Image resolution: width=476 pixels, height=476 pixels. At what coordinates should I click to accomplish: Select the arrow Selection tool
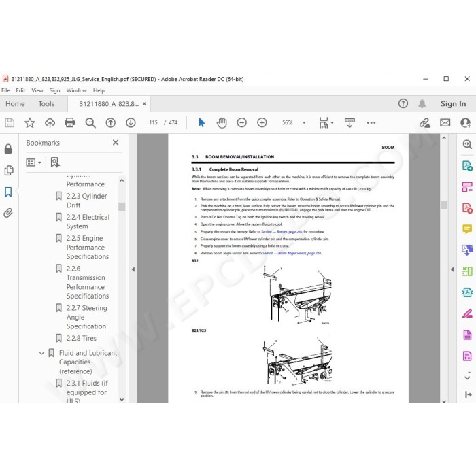coord(201,122)
